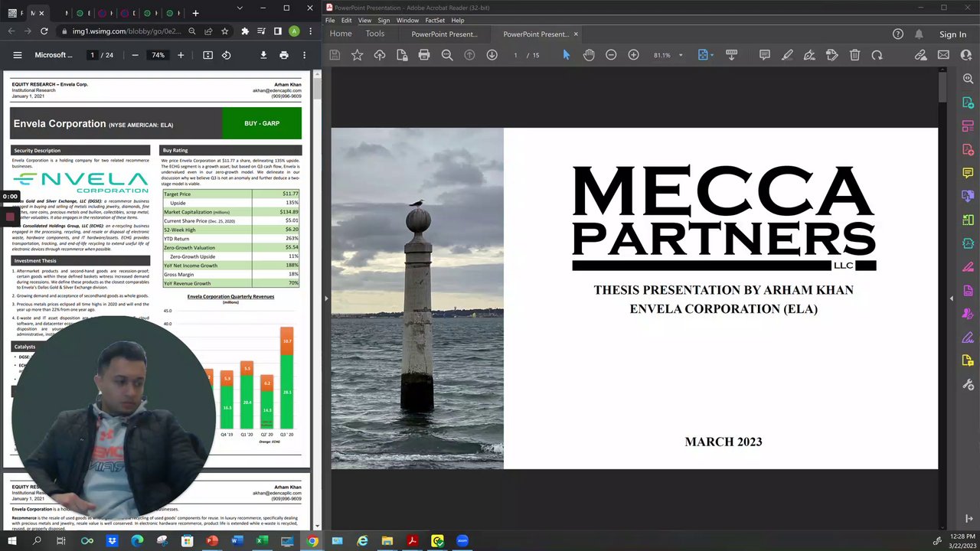Open Acrobat zoom percentage dropdown
The width and height of the screenshot is (980, 551).
point(681,55)
